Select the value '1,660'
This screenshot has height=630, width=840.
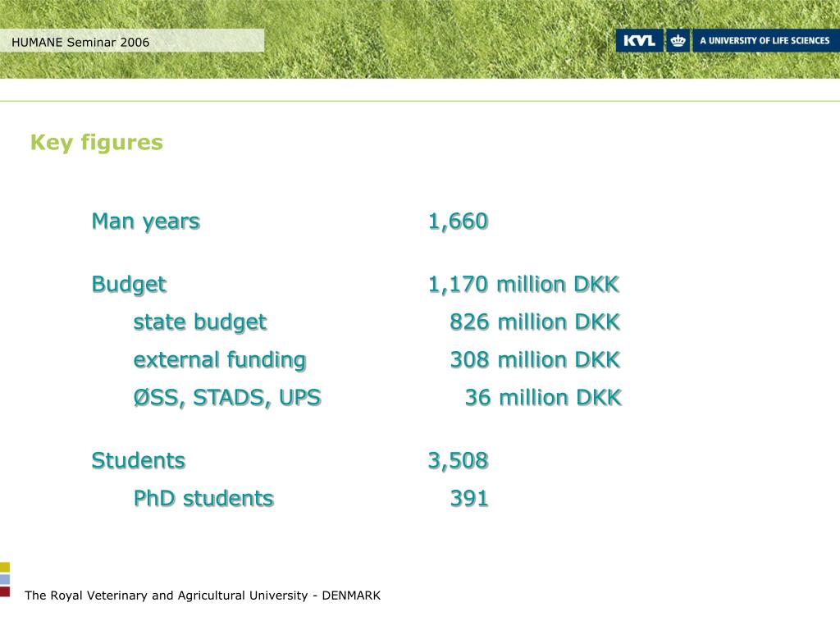tap(458, 221)
